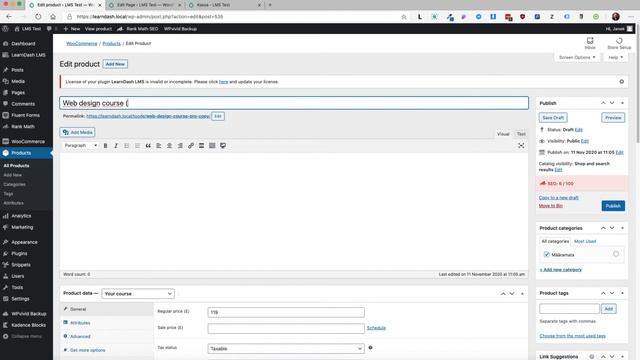
Task: Toggle the editor toolbar kitchen sink
Action: coord(212,146)
